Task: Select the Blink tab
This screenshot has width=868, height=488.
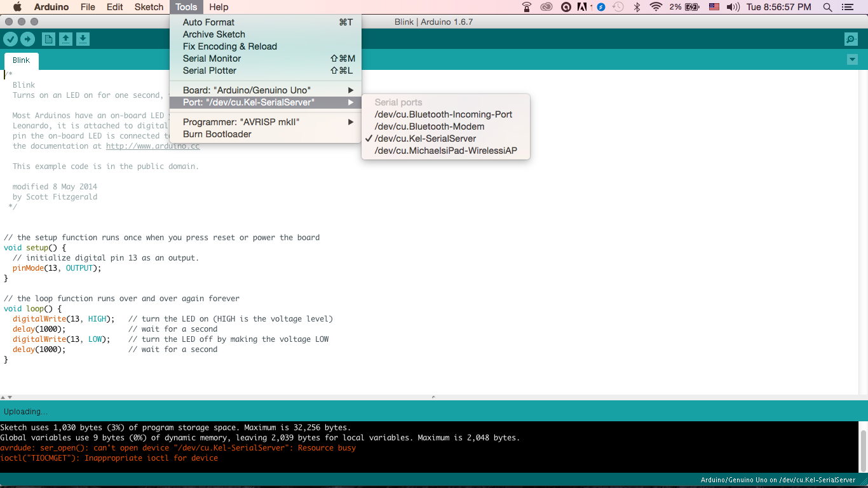Action: [21, 60]
